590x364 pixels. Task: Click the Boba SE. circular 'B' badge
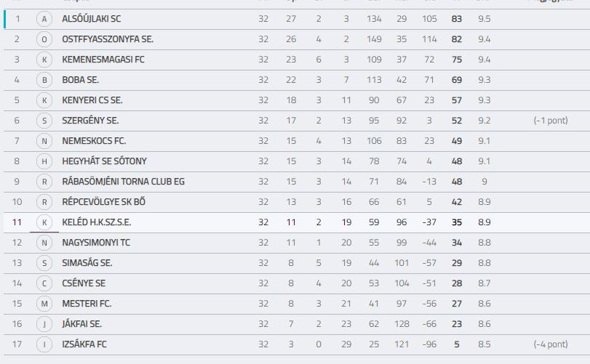[44, 80]
